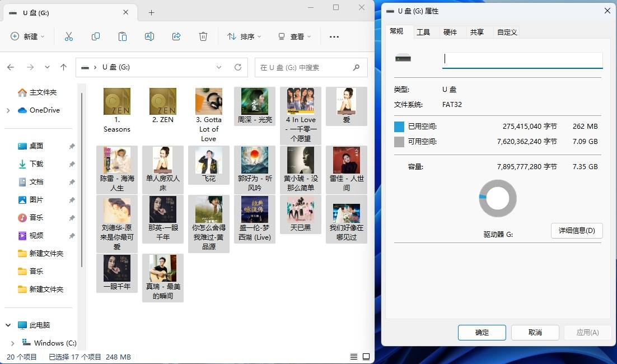
Task: Close the U 盘 (G:) Explorer tab
Action: (125, 12)
